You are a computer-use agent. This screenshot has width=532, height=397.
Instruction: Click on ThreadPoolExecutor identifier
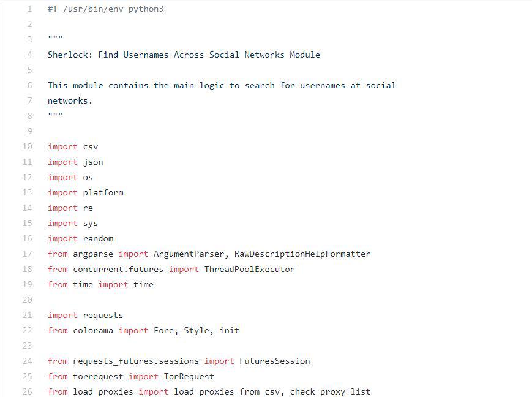point(249,270)
